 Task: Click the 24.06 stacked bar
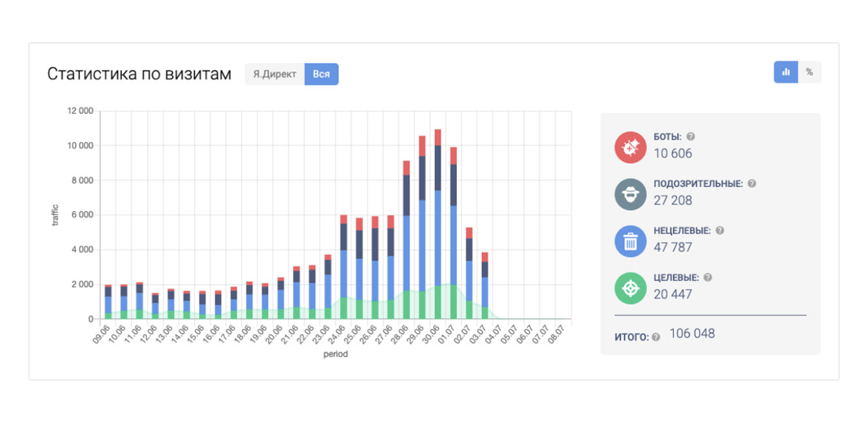click(x=343, y=268)
